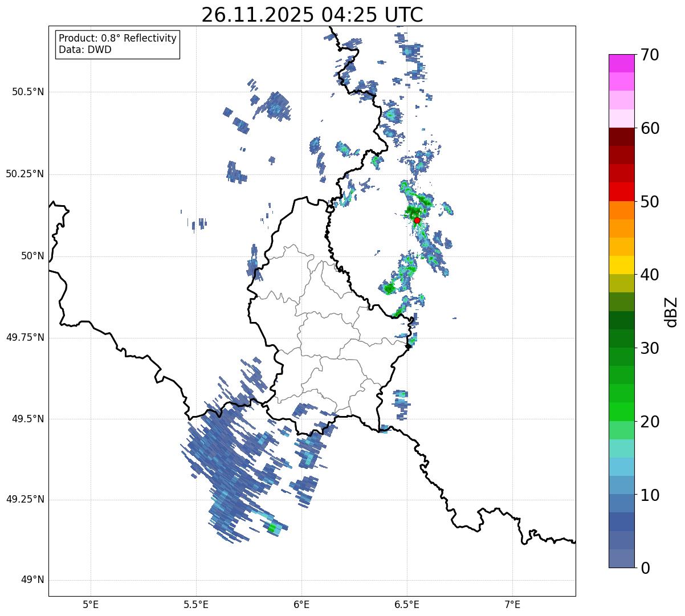Screen dimensions: 685x616
Task: Click the '5°E' longitude label
Action: pos(91,604)
